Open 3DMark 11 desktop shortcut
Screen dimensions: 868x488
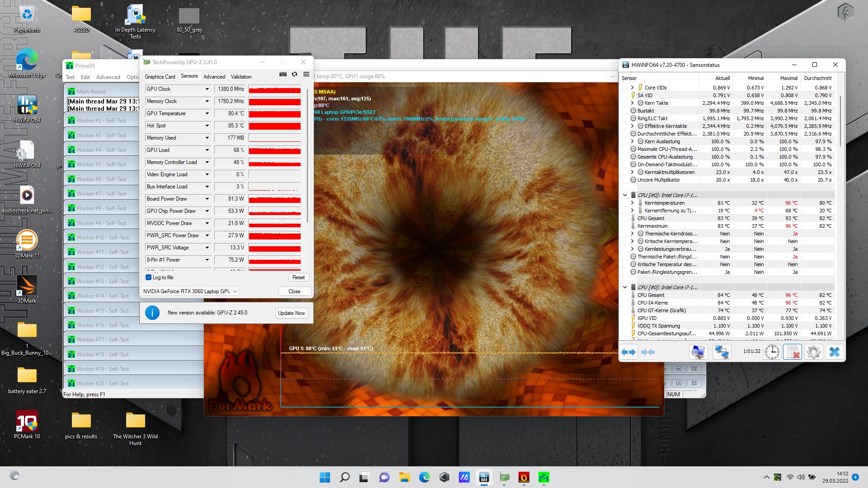27,244
